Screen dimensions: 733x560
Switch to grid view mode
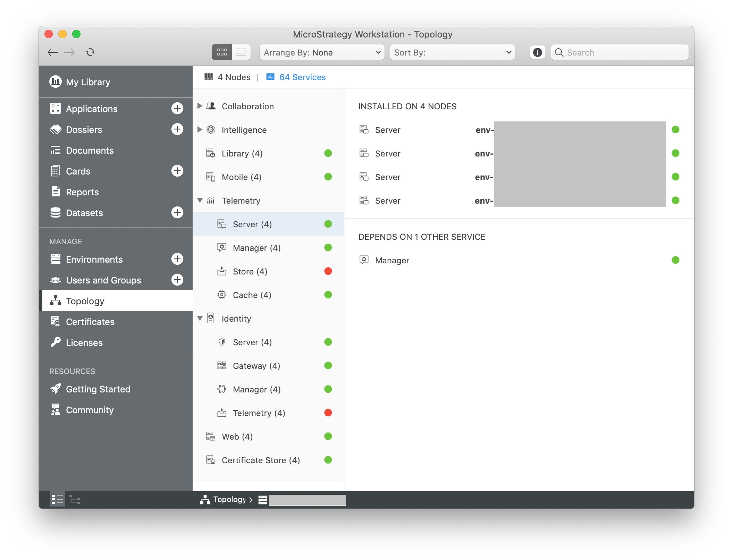pyautogui.click(x=222, y=52)
